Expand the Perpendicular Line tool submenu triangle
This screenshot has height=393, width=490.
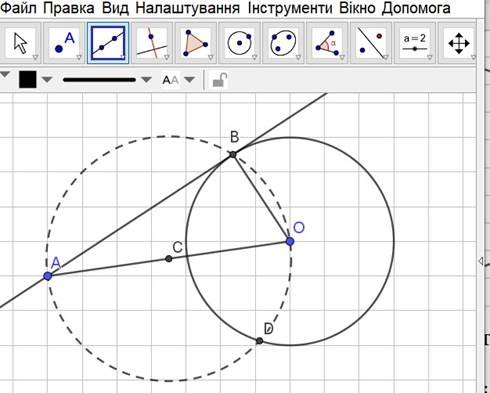pos(167,58)
